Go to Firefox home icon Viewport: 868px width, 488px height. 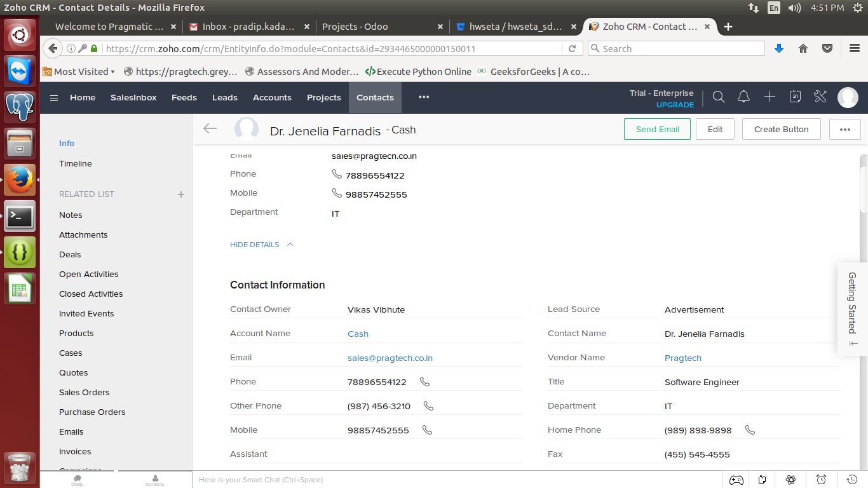[803, 49]
